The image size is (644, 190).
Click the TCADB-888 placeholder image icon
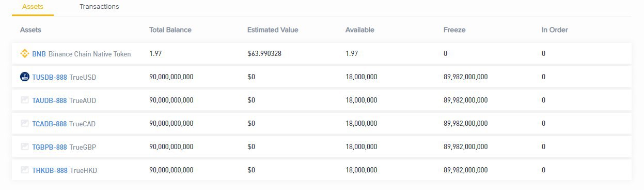click(x=24, y=123)
